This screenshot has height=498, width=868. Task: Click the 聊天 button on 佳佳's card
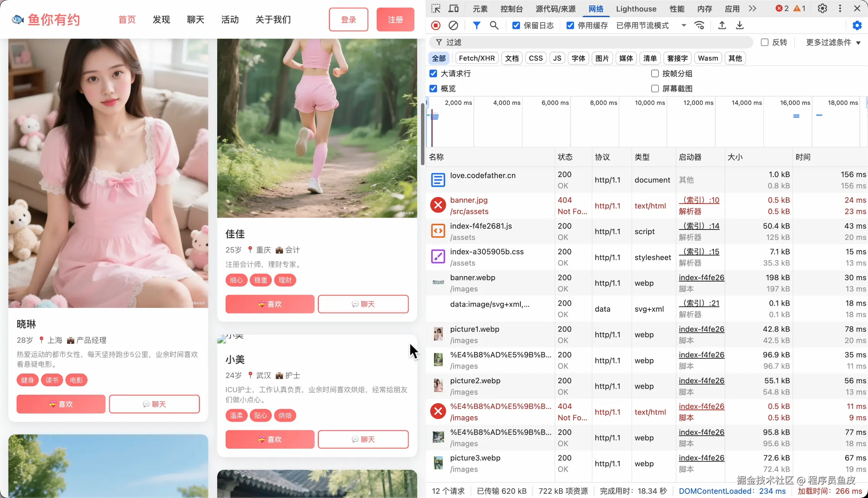(363, 304)
